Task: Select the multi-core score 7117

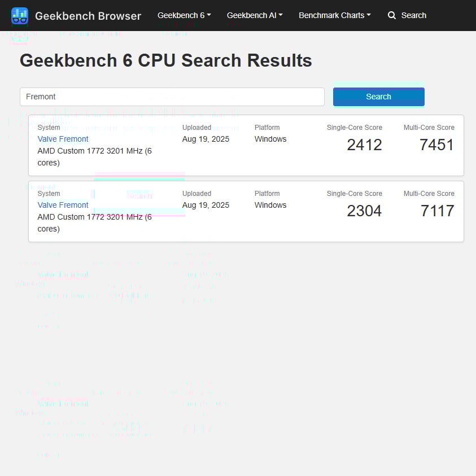Action: click(x=437, y=211)
